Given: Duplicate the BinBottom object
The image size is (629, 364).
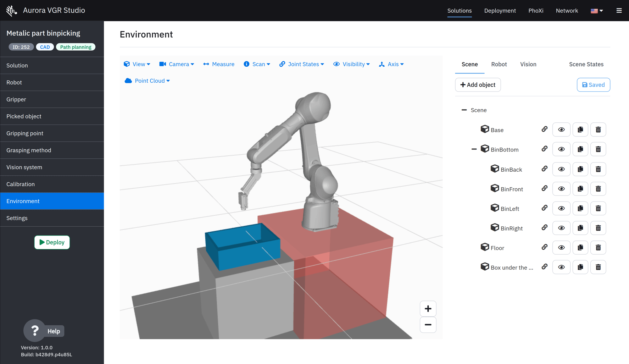Looking at the screenshot, I should tap(580, 149).
